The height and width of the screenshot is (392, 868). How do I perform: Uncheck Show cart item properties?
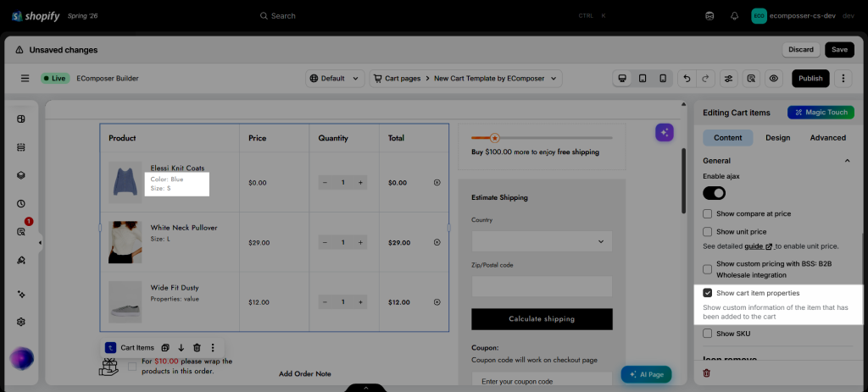pos(708,293)
